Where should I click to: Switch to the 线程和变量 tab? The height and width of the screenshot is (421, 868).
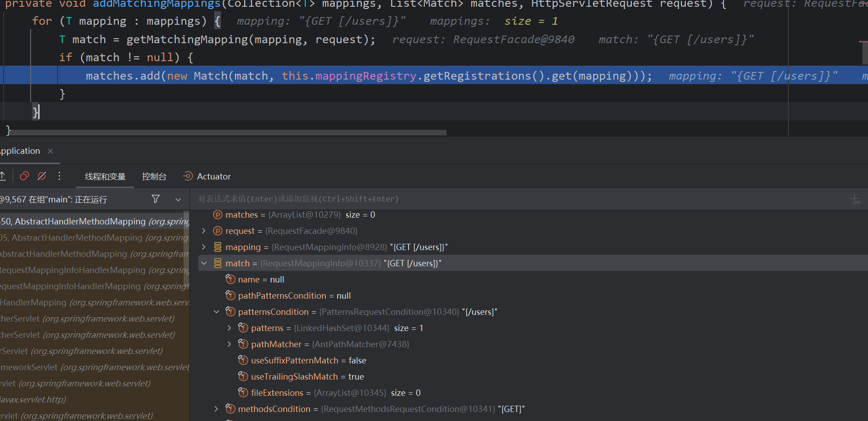coord(105,176)
